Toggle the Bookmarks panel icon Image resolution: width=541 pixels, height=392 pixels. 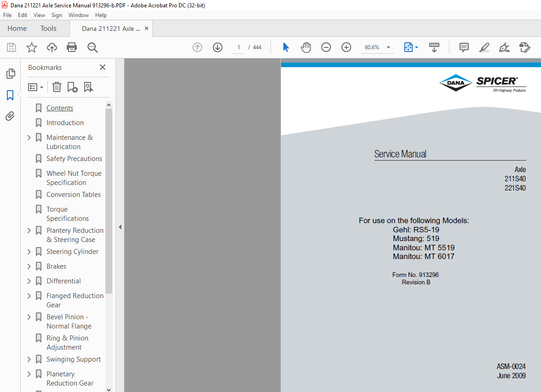[x=10, y=95]
